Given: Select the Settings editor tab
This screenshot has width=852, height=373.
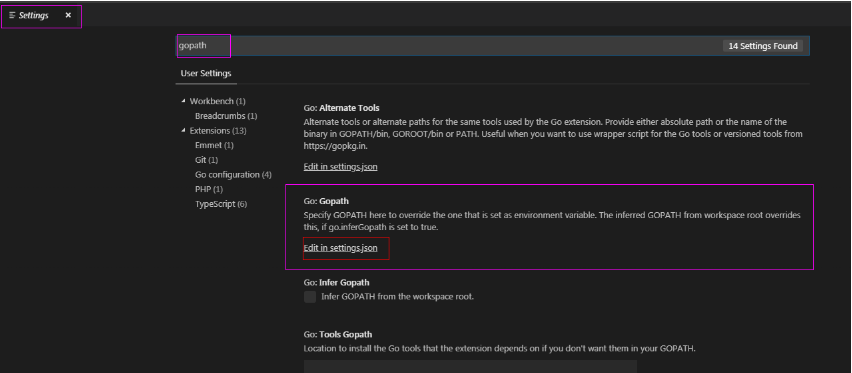Looking at the screenshot, I should pyautogui.click(x=41, y=16).
